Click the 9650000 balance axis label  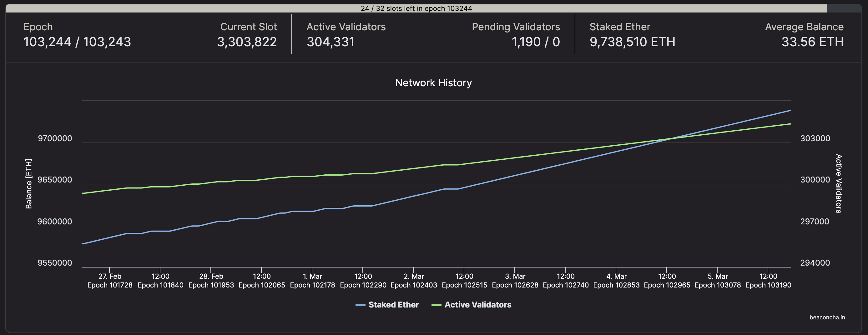[x=55, y=180]
